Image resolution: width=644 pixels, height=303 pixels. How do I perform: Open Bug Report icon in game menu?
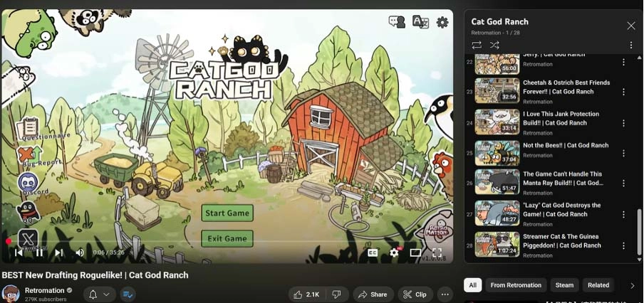click(x=30, y=155)
